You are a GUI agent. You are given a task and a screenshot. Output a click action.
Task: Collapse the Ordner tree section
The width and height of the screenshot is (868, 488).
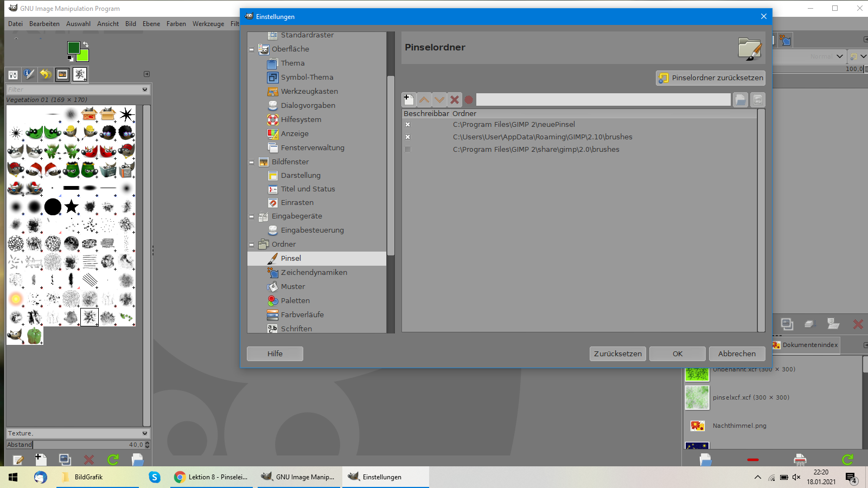click(252, 245)
